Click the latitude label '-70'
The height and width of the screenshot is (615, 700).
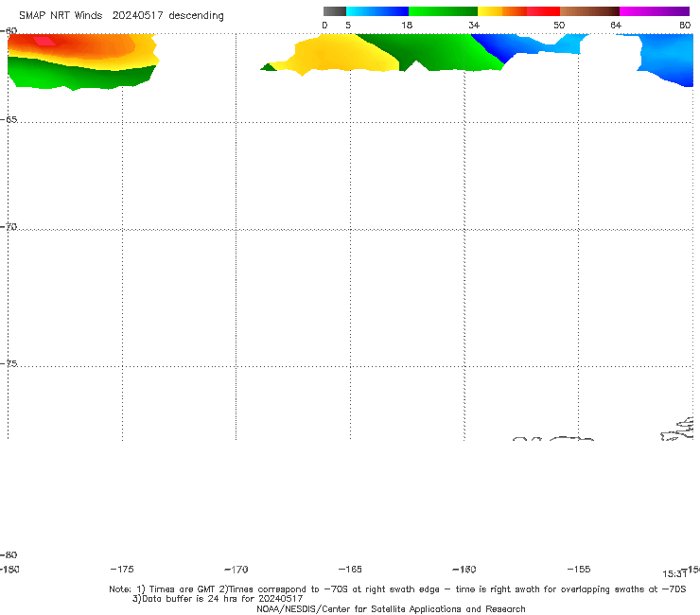click(x=9, y=227)
